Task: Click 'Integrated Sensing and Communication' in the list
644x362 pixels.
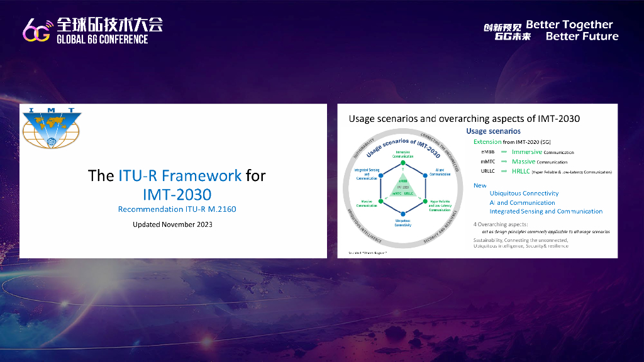Action: pos(546,211)
